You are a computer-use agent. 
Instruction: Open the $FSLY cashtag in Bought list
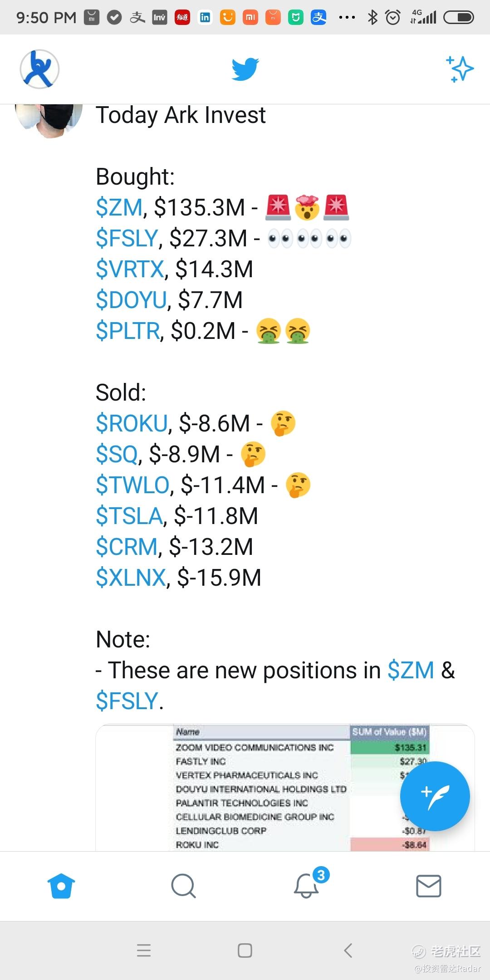point(127,238)
